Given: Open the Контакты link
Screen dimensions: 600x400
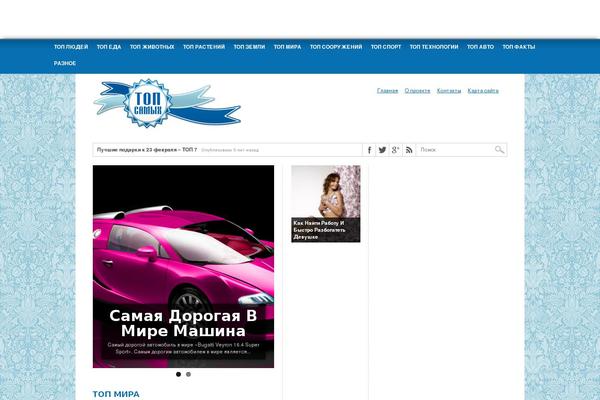Looking at the screenshot, I should point(449,91).
